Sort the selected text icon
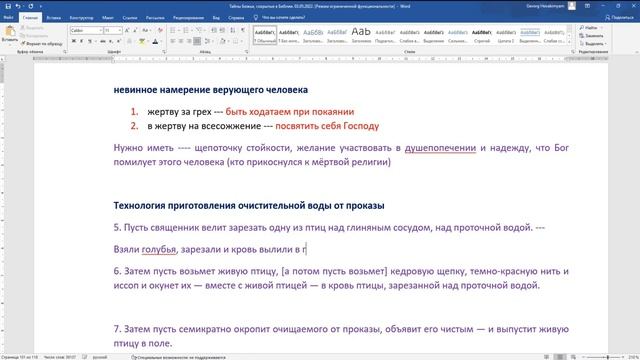The image size is (640, 360). (x=233, y=31)
